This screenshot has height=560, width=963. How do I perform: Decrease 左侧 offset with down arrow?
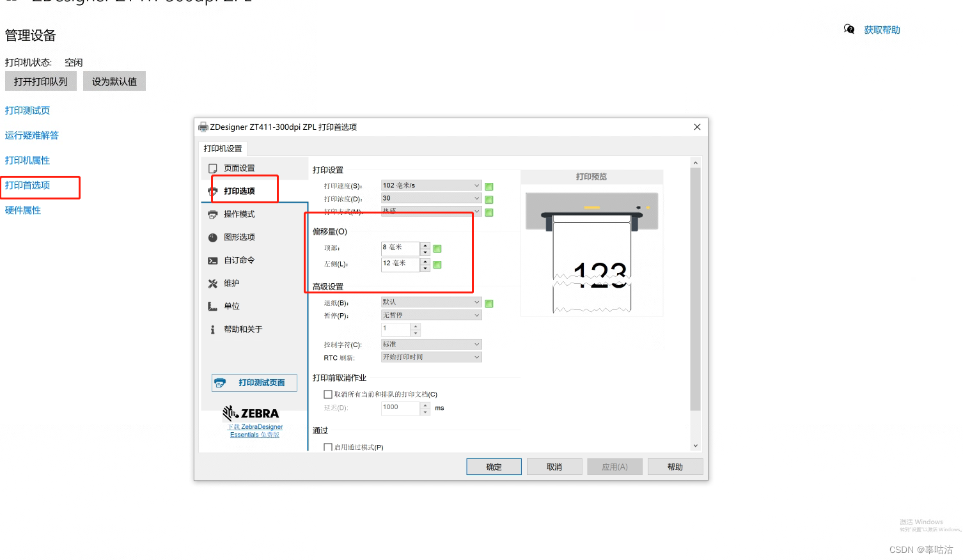[426, 268]
